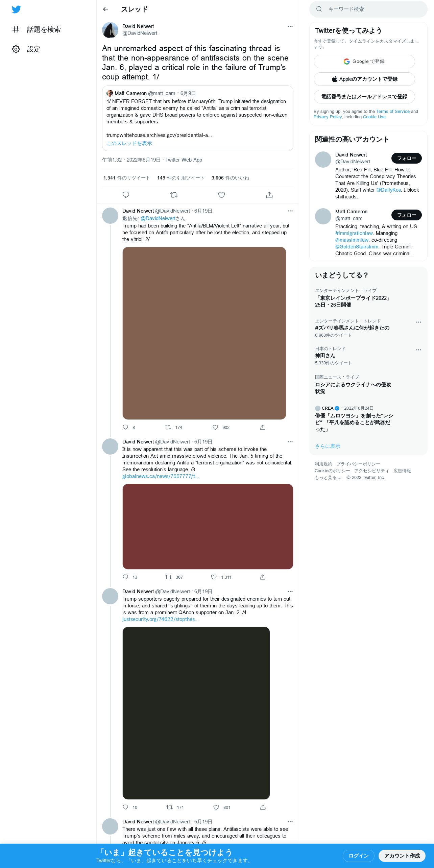Like the tweet with 801 likes

click(216, 807)
